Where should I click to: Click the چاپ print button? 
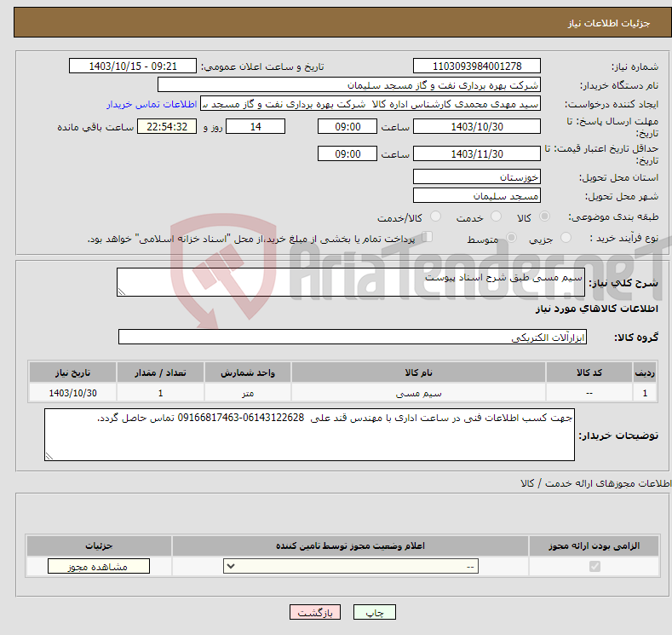375,612
